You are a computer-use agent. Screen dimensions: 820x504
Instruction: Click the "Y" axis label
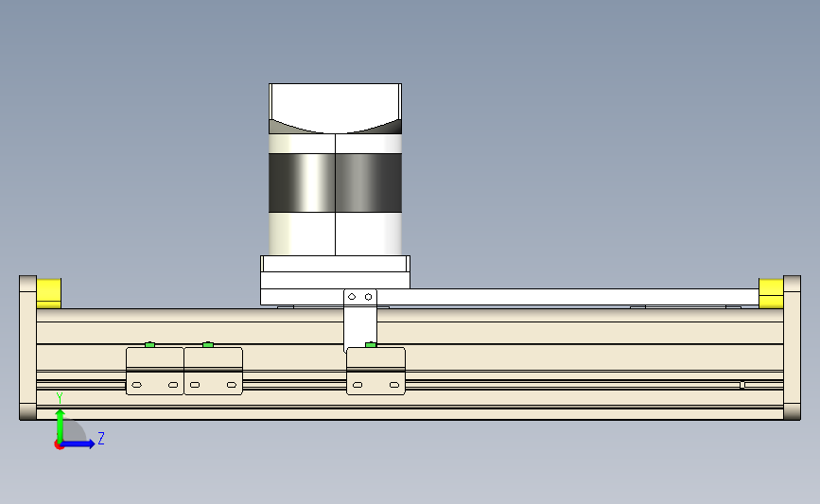[x=60, y=398]
